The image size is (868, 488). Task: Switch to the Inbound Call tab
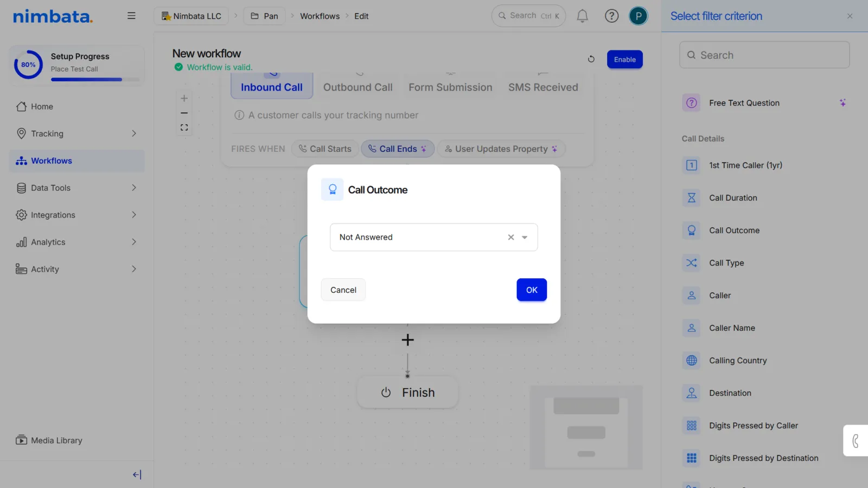(272, 87)
